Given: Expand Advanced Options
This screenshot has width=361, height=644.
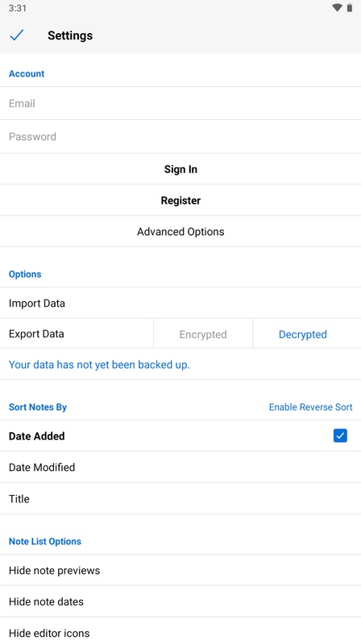Looking at the screenshot, I should coord(180,232).
